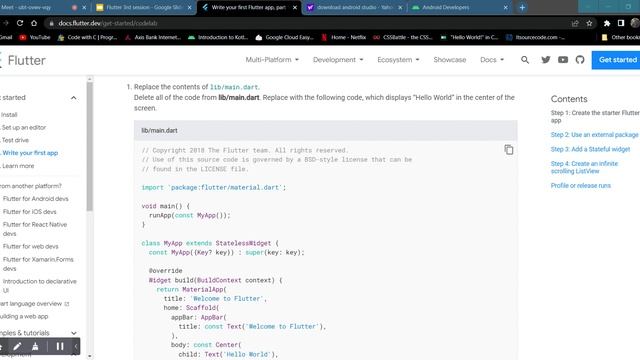
Task: Jump to Profile or release runs
Action: (x=580, y=185)
